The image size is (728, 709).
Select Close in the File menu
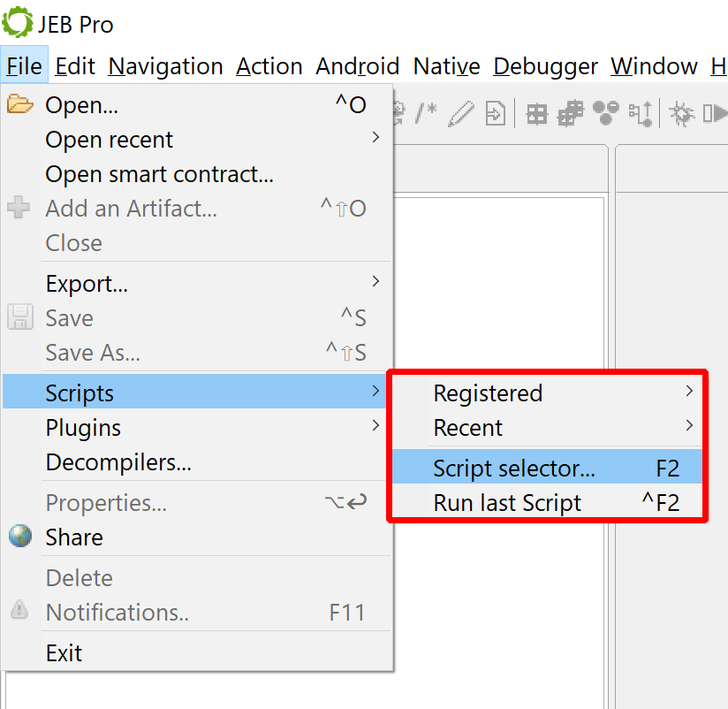click(198, 243)
